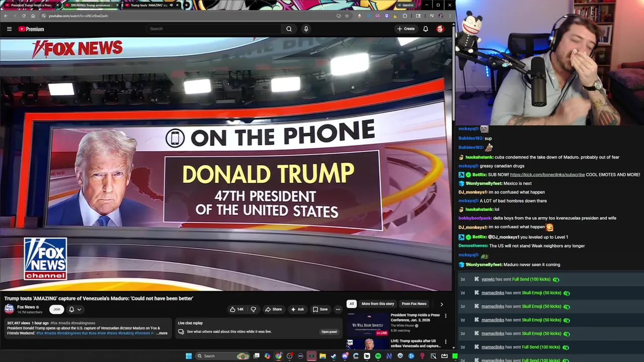
Task: Show more filter chips with right chevron
Action: click(442, 304)
